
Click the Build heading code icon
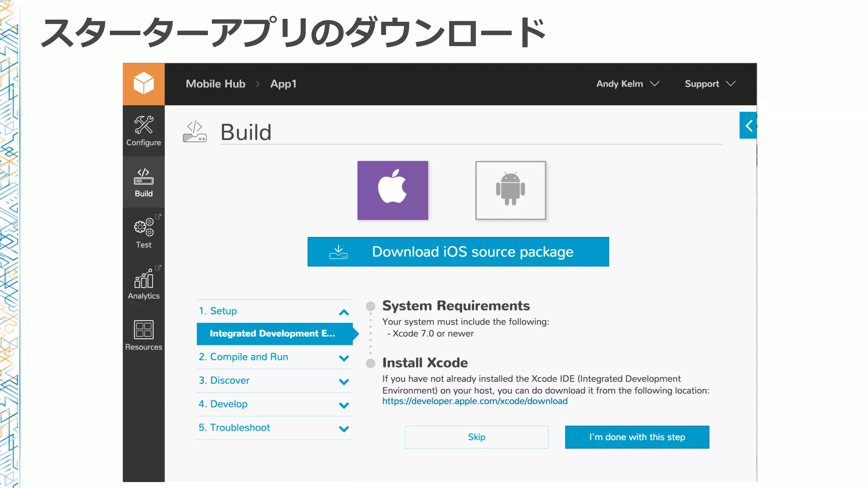(x=195, y=132)
